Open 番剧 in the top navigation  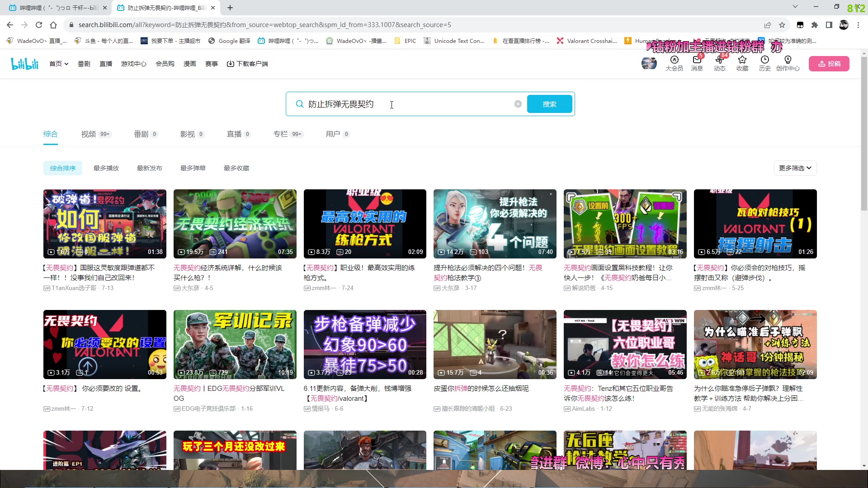point(84,64)
